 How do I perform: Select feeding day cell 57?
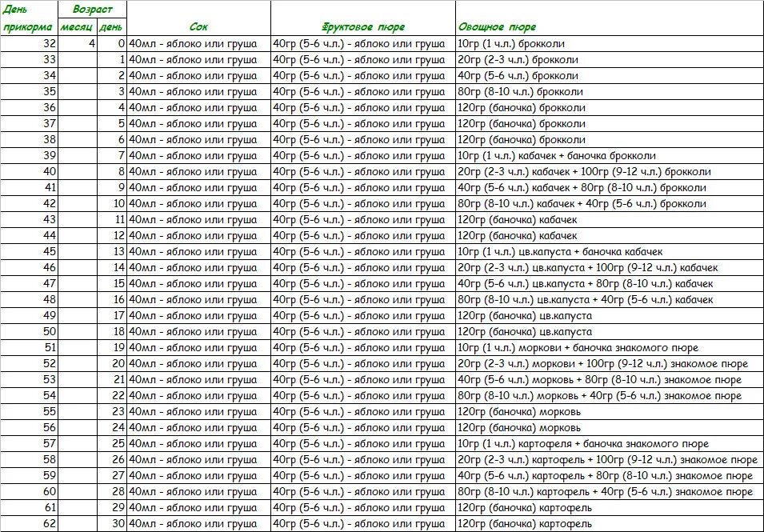tap(30, 444)
